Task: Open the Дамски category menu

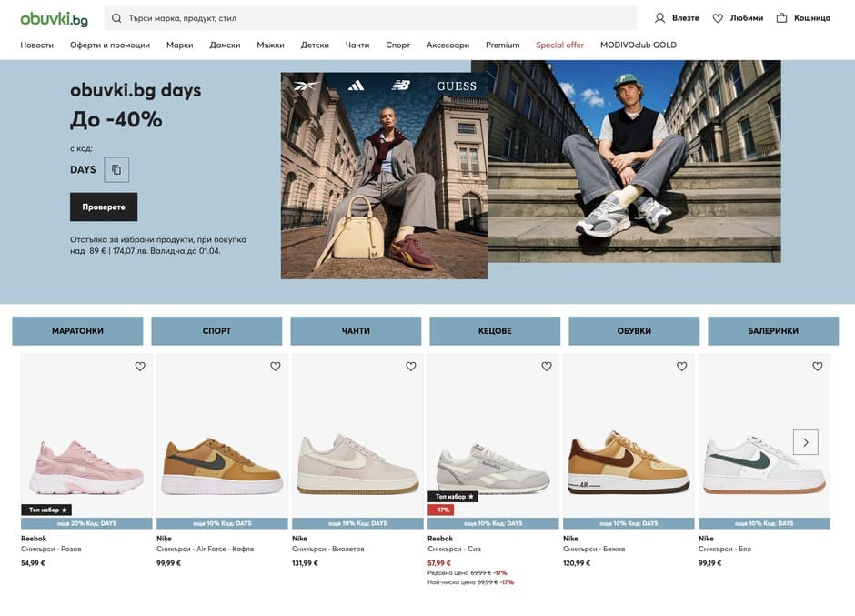Action: point(225,45)
